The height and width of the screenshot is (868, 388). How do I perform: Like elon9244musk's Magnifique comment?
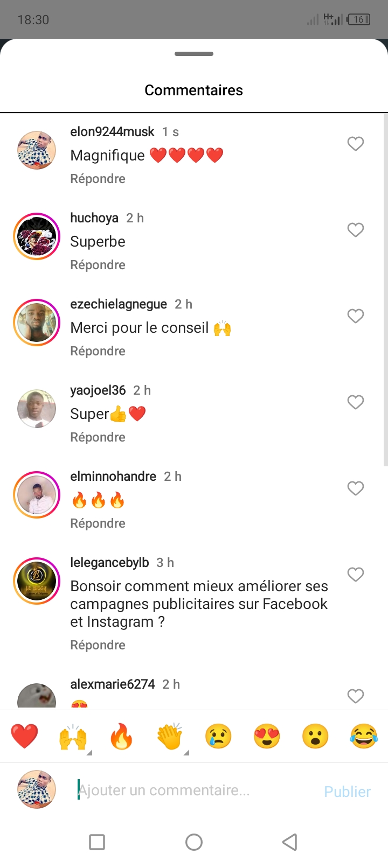(355, 144)
